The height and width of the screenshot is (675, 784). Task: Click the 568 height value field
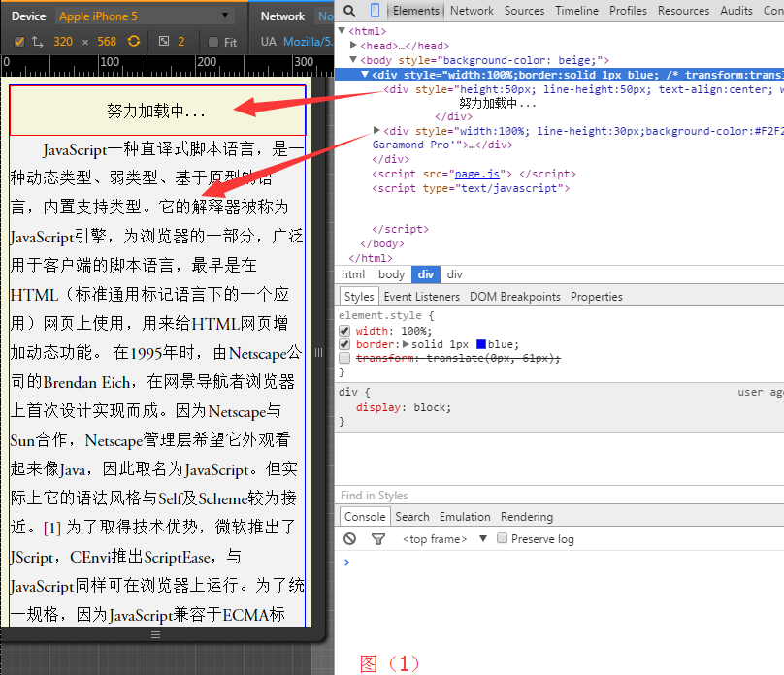107,41
